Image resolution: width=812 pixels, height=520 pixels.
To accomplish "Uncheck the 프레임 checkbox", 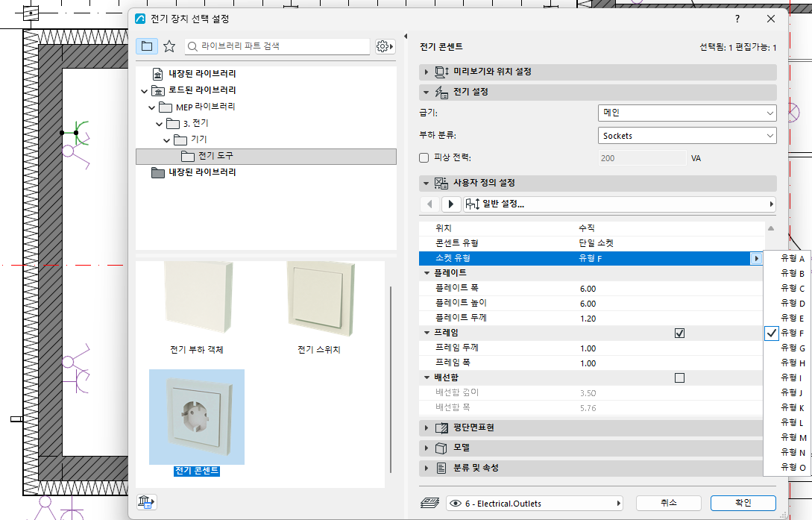I will click(x=679, y=333).
